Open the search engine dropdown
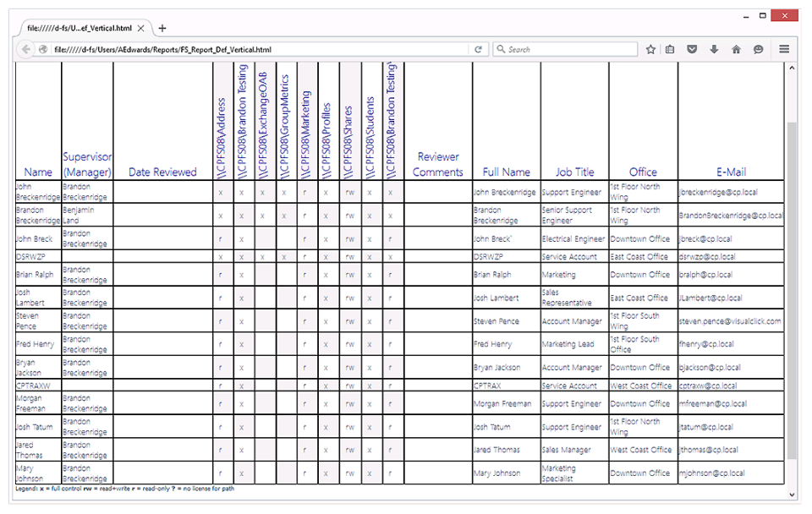The width and height of the screenshot is (812, 514). [x=501, y=49]
